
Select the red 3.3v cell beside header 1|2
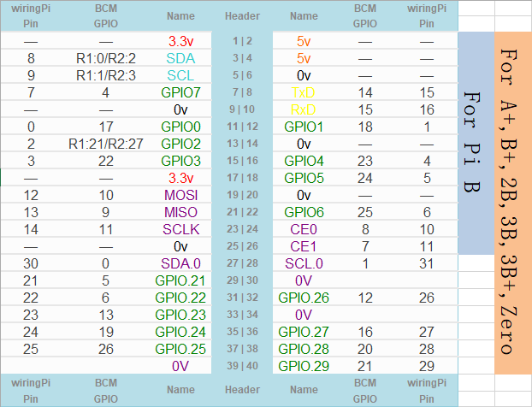180,41
